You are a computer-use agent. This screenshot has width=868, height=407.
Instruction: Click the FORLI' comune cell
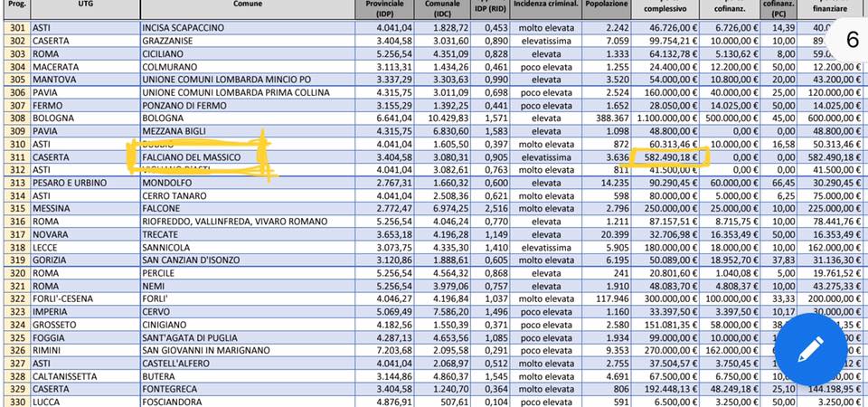(248, 299)
